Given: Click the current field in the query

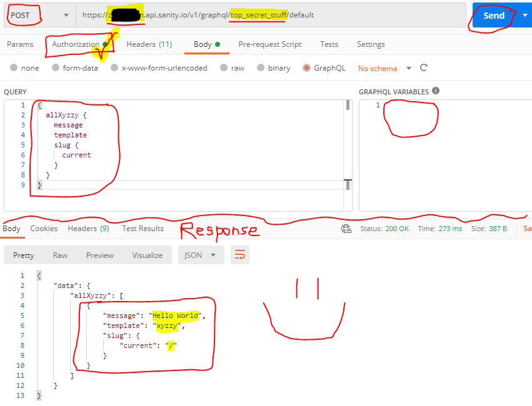Looking at the screenshot, I should (x=76, y=155).
